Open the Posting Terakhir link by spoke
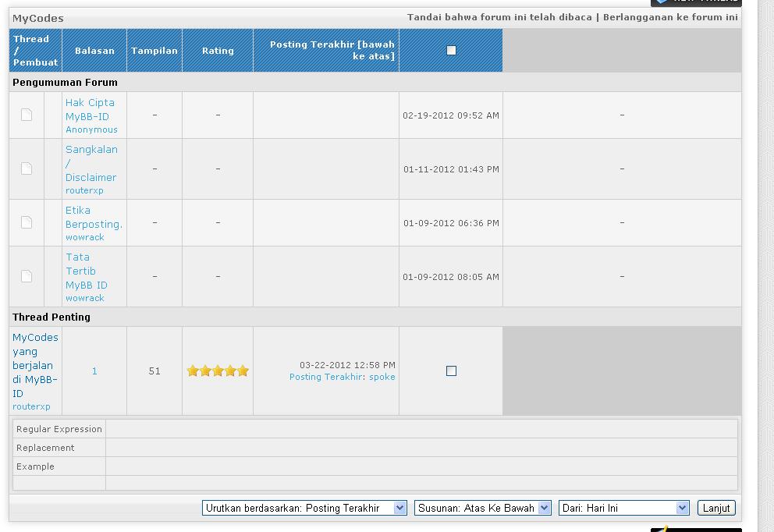Viewport: 774px width, 532px height. (x=325, y=377)
